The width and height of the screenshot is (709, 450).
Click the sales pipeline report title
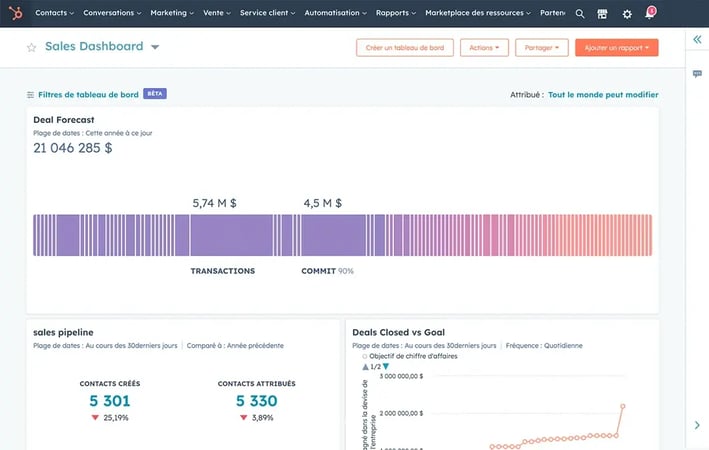click(x=63, y=332)
